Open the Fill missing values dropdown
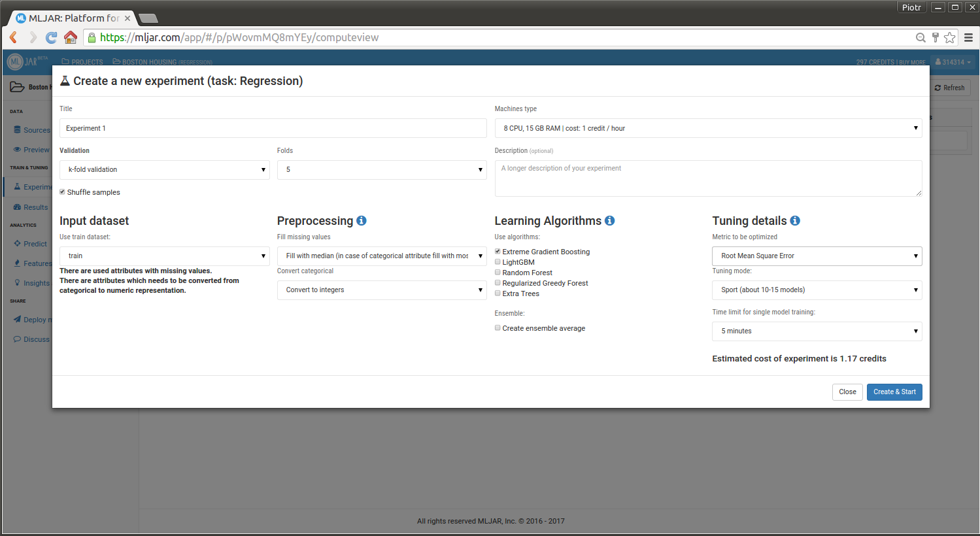The height and width of the screenshot is (536, 980). pyautogui.click(x=382, y=256)
